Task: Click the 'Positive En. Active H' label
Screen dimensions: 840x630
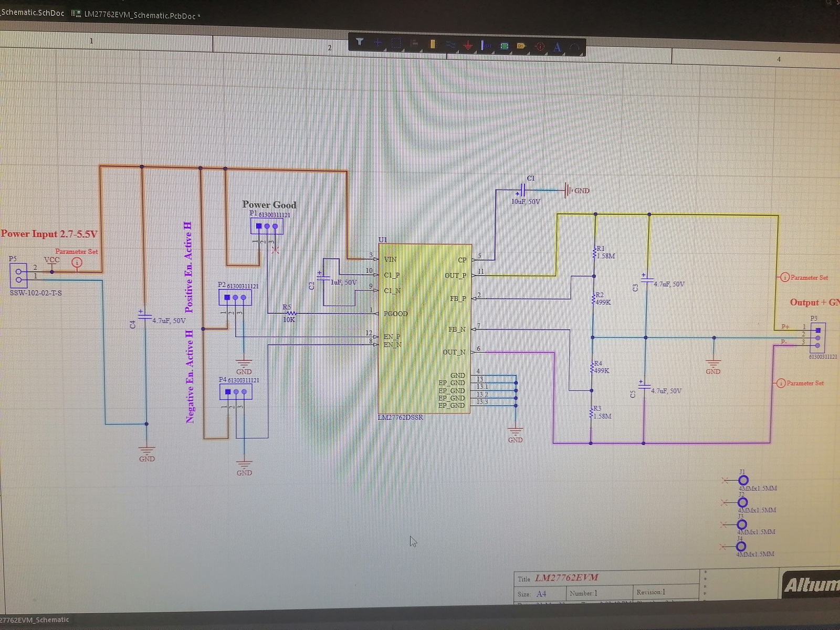Action: 188,267
